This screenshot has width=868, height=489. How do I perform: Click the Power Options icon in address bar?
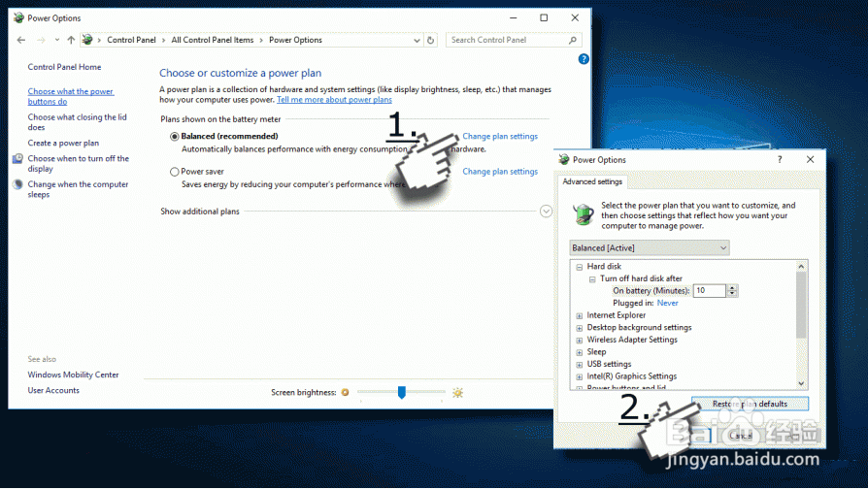(87, 40)
